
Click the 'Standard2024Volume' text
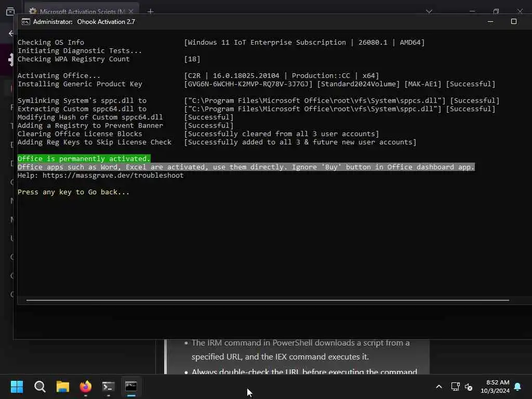pyautogui.click(x=358, y=84)
